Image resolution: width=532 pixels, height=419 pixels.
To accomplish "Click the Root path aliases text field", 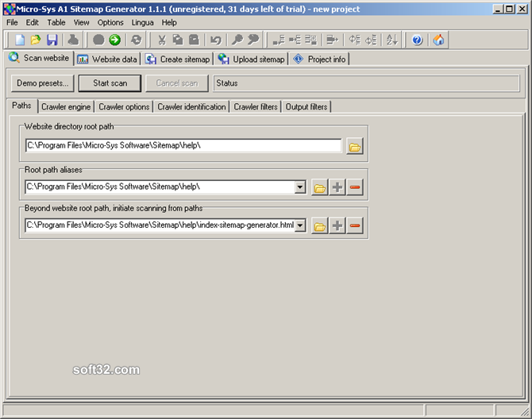I will click(x=160, y=186).
